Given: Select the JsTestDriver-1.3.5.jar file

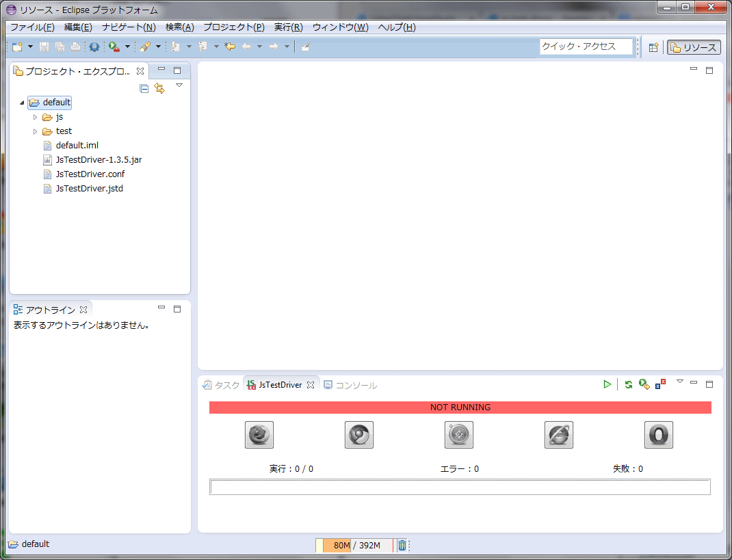Looking at the screenshot, I should point(92,160).
